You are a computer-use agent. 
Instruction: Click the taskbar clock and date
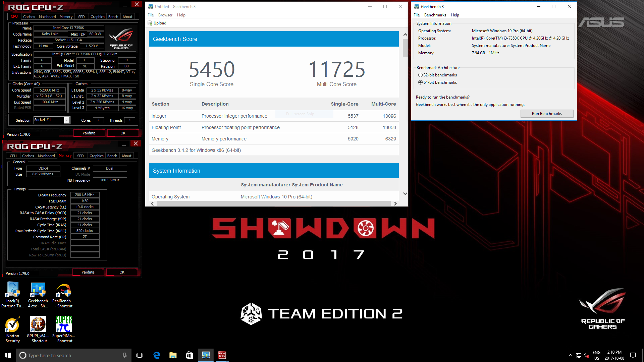(x=614, y=355)
